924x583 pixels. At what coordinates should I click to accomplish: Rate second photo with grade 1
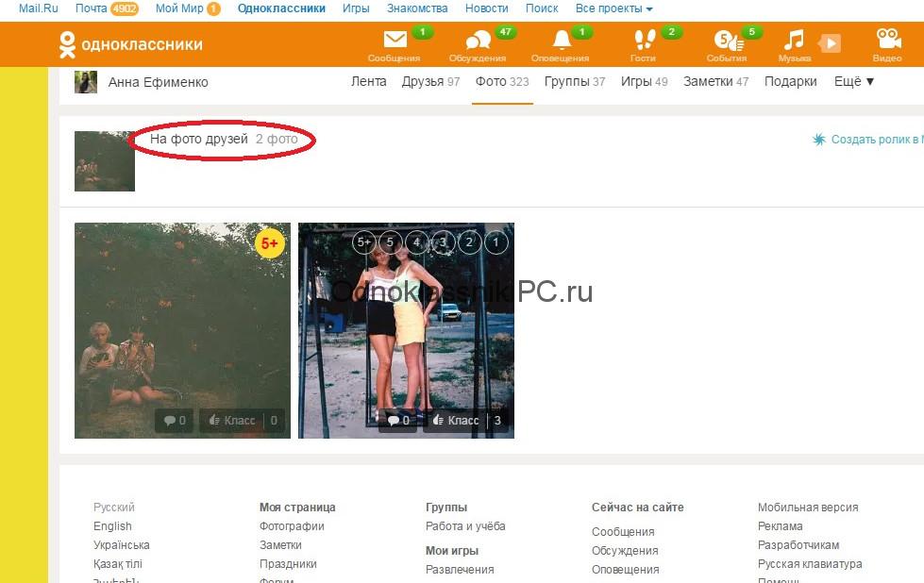pyautogui.click(x=496, y=242)
